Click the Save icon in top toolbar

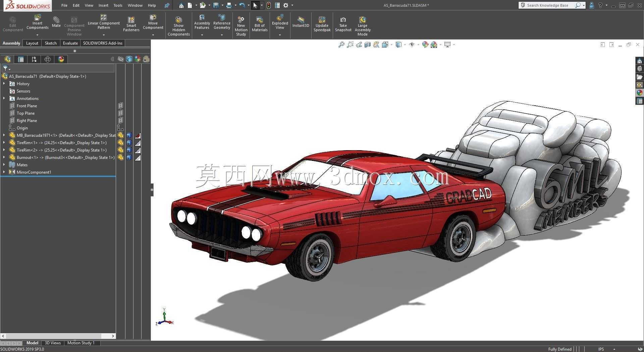(x=216, y=5)
